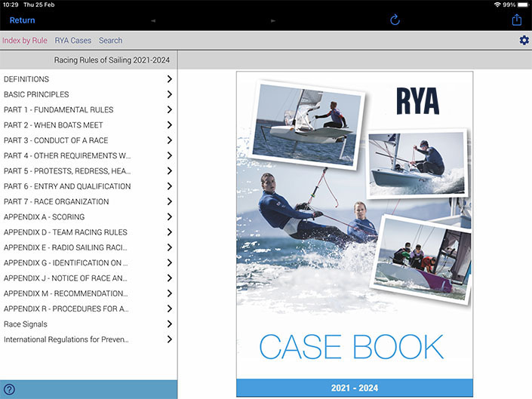This screenshot has width=532, height=399.
Task: Tap Racing Rules of Sailing 2021-2024 header
Action: pos(112,60)
